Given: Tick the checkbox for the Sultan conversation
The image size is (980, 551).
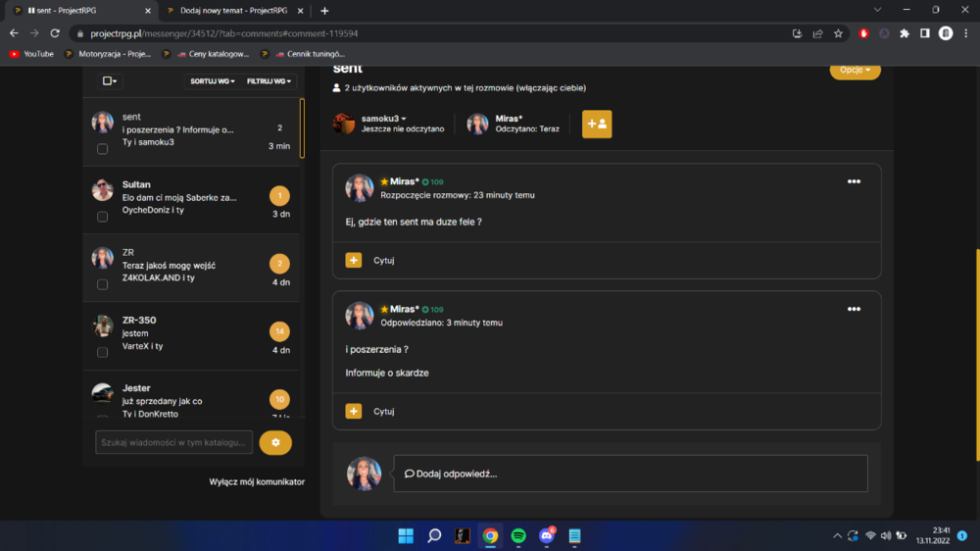Looking at the screenshot, I should (x=103, y=217).
